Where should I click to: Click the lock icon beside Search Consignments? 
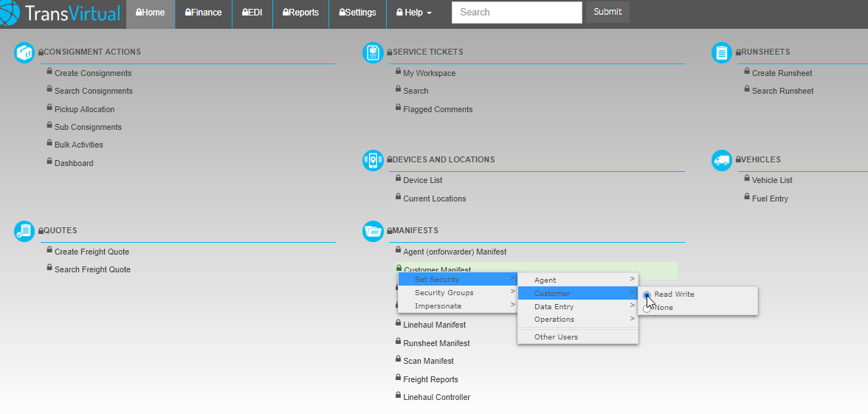(x=49, y=89)
